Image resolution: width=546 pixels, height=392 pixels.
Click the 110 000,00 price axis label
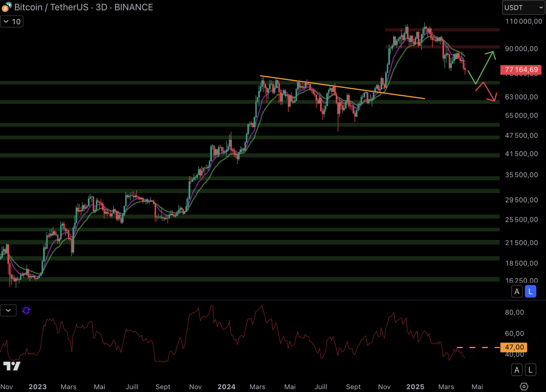523,21
